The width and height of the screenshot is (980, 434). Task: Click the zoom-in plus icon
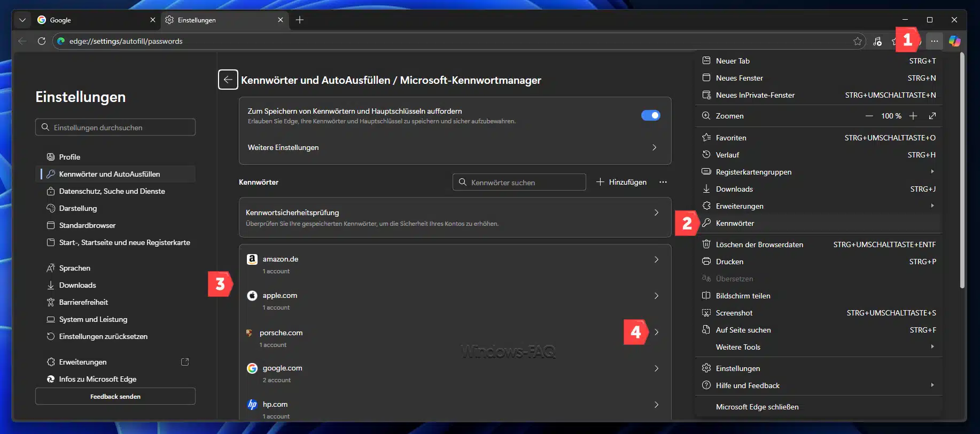(913, 116)
